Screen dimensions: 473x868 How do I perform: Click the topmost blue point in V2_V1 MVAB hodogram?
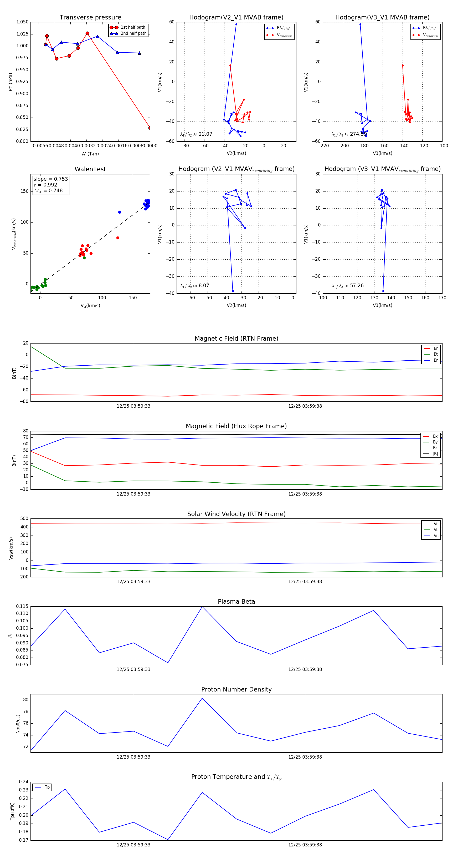pyautogui.click(x=236, y=24)
